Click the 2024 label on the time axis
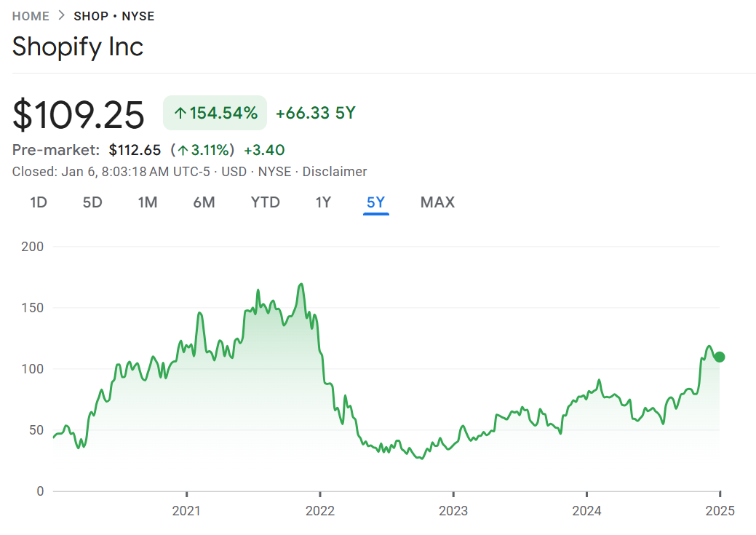The width and height of the screenshot is (756, 535). coord(586,511)
